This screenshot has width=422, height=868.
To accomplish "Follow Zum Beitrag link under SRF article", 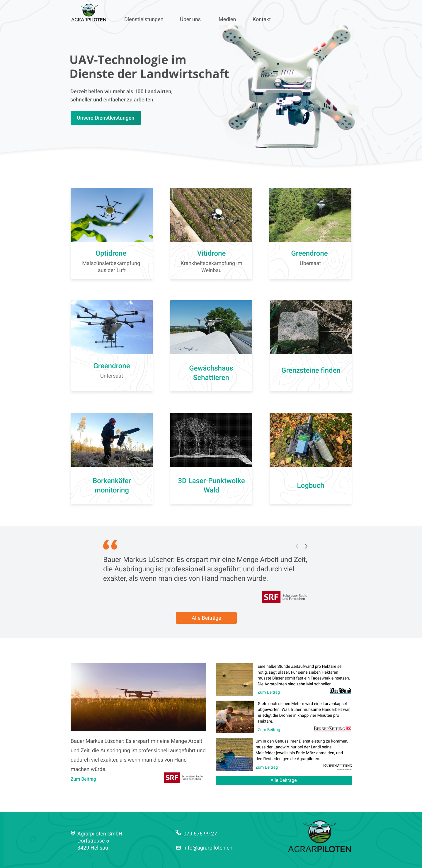I will coord(83,779).
